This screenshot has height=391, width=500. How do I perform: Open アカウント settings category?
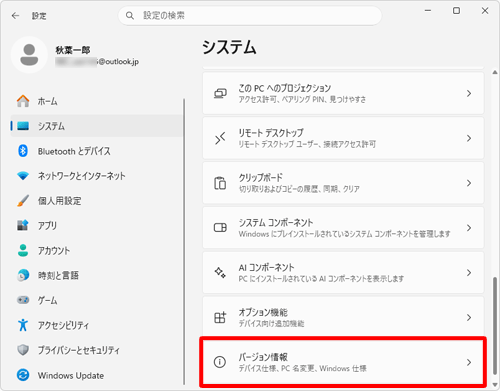[x=97, y=250]
